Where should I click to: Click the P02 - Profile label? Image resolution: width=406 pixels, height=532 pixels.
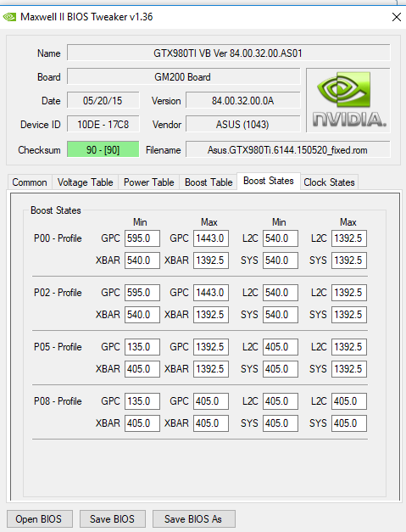click(58, 293)
